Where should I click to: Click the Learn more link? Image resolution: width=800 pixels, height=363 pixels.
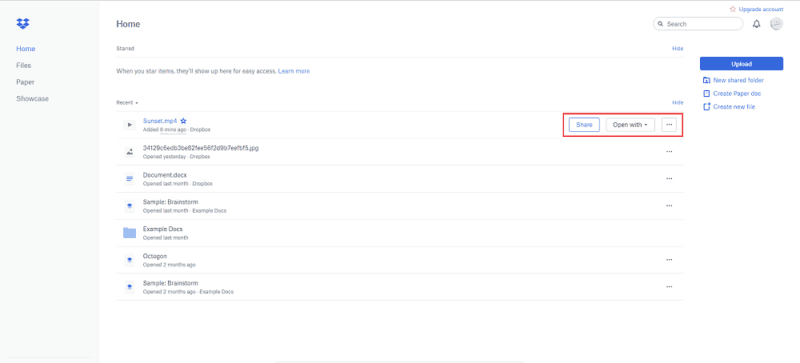click(x=294, y=71)
